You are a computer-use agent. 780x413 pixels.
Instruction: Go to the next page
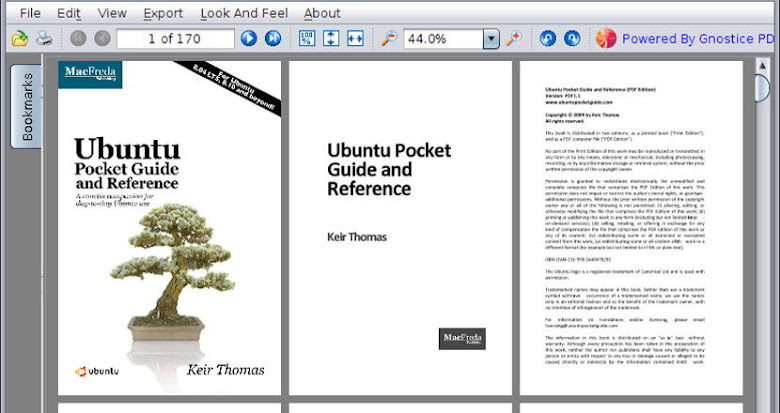[249, 38]
